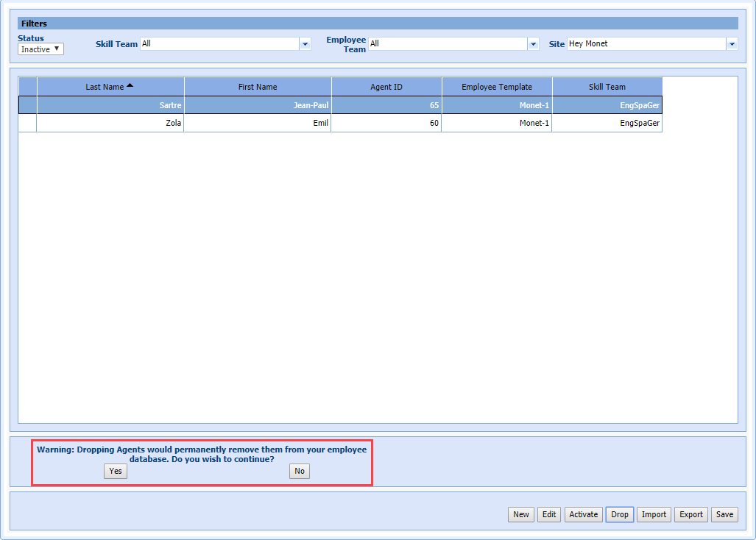
Task: Select the Zola last name cell
Action: (110, 123)
